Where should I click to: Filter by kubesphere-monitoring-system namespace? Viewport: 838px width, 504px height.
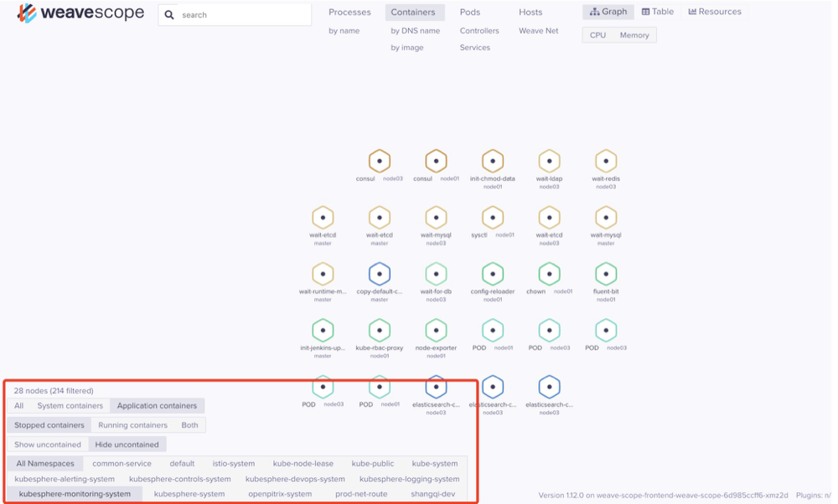tap(75, 495)
